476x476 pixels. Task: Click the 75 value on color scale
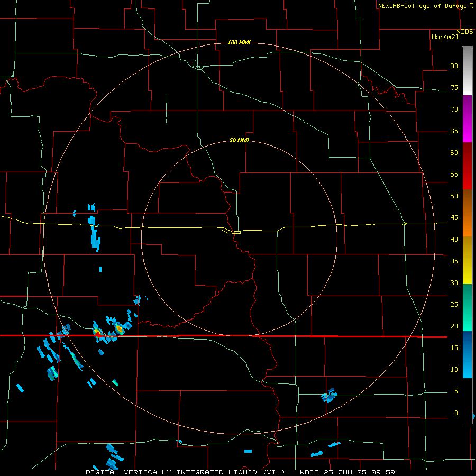tap(454, 87)
